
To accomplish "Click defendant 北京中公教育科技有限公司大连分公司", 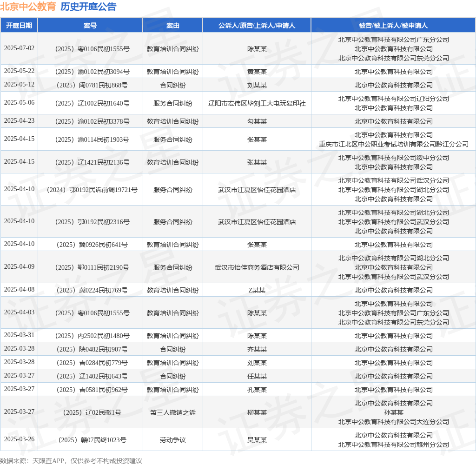I will (393, 422).
